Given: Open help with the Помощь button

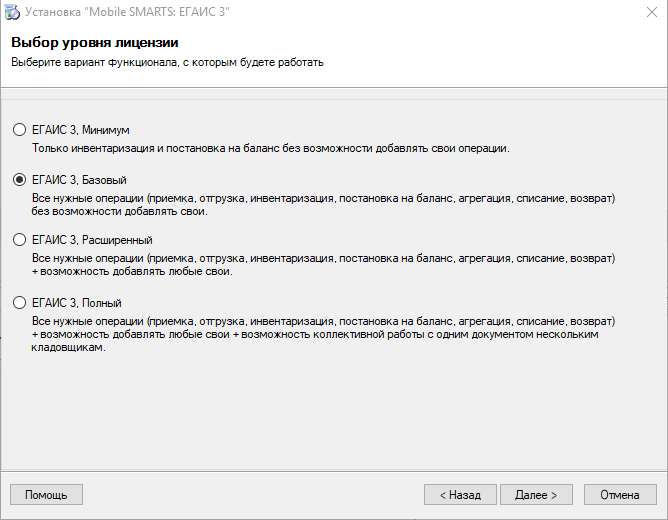Looking at the screenshot, I should tap(46, 494).
